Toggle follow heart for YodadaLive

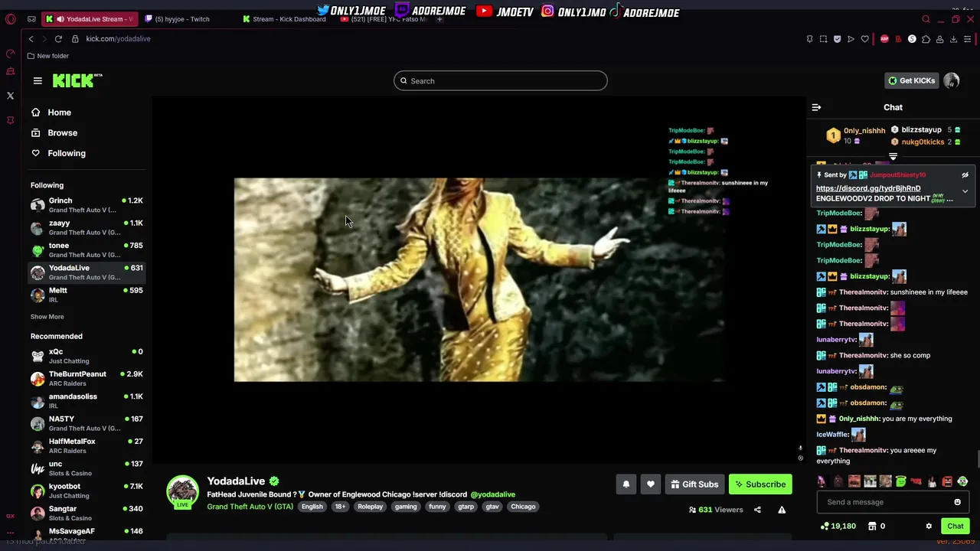(x=650, y=484)
